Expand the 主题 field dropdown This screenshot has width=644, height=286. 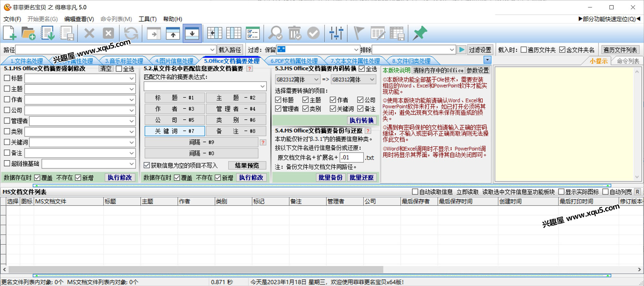[131, 89]
